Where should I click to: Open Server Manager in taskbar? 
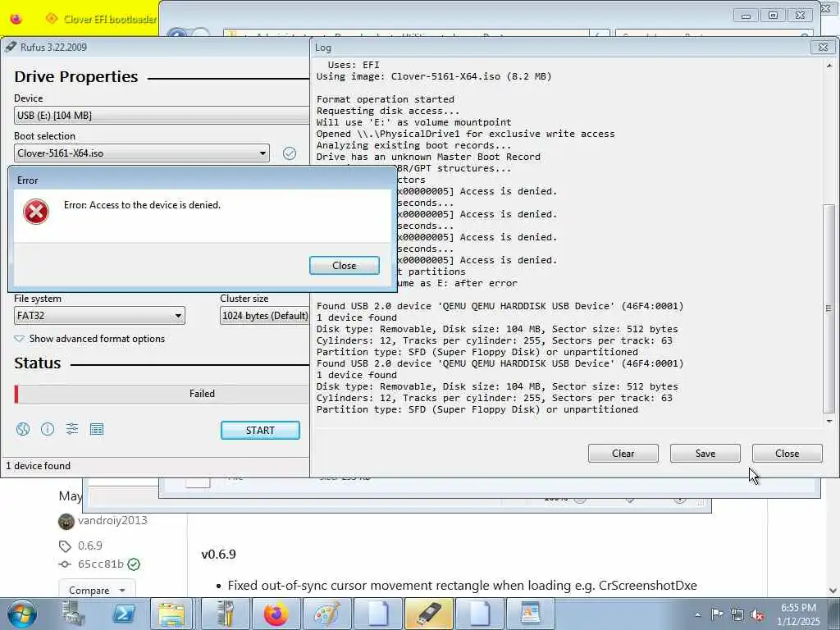73,614
